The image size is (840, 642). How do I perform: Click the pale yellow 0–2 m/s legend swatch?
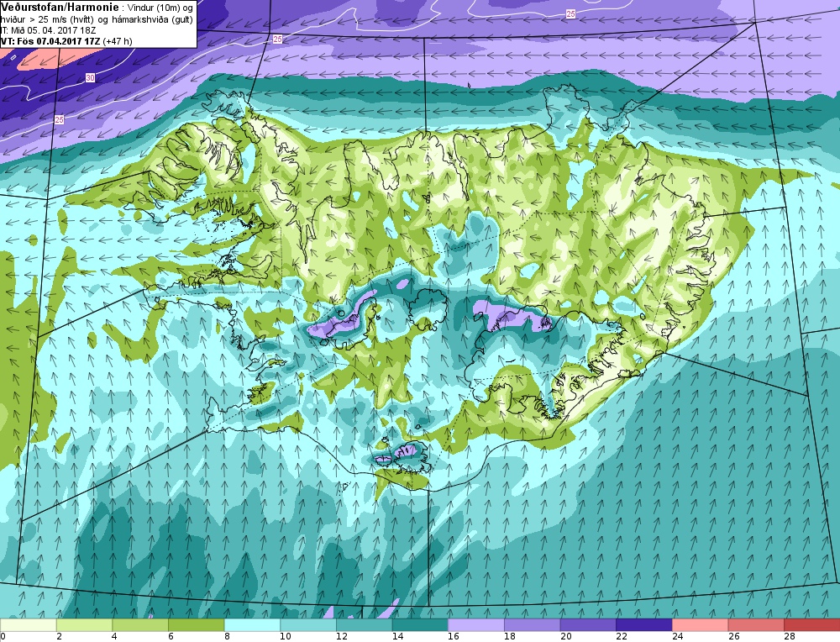28,625
